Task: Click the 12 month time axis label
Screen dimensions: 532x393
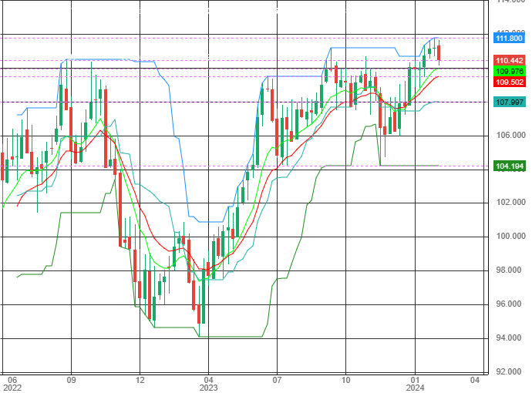Action: 140,380
